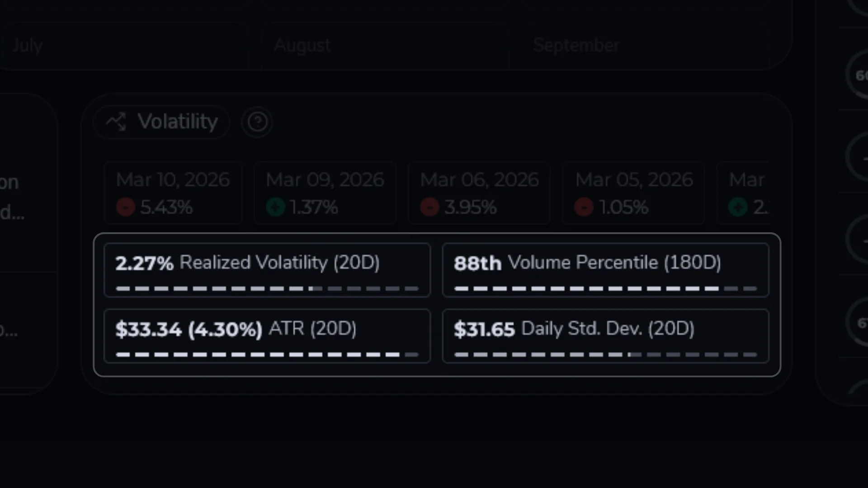This screenshot has width=868, height=488.
Task: Click the Daily Std. Dev. metric card
Action: 606,336
